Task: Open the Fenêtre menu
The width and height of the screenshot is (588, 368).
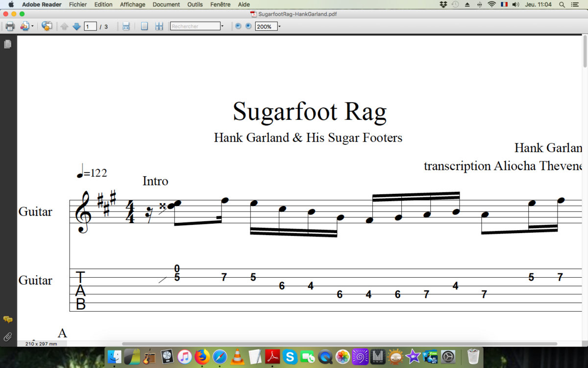Action: pos(220,4)
